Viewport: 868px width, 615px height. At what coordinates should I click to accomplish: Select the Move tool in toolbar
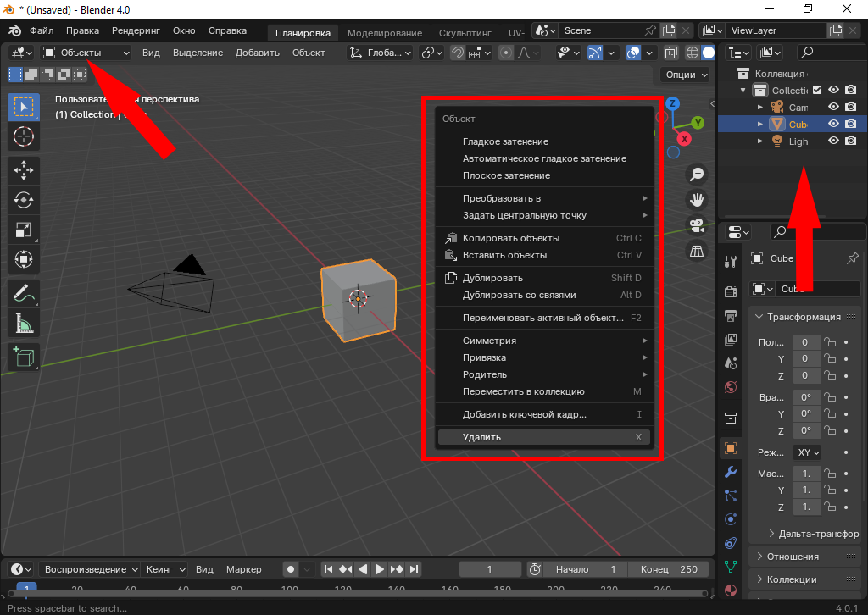pyautogui.click(x=24, y=170)
